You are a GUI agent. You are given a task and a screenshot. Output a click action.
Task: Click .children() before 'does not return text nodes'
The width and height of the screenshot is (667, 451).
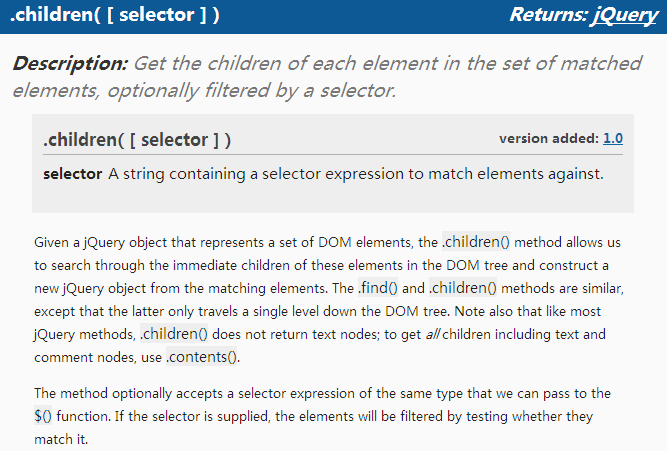175,334
